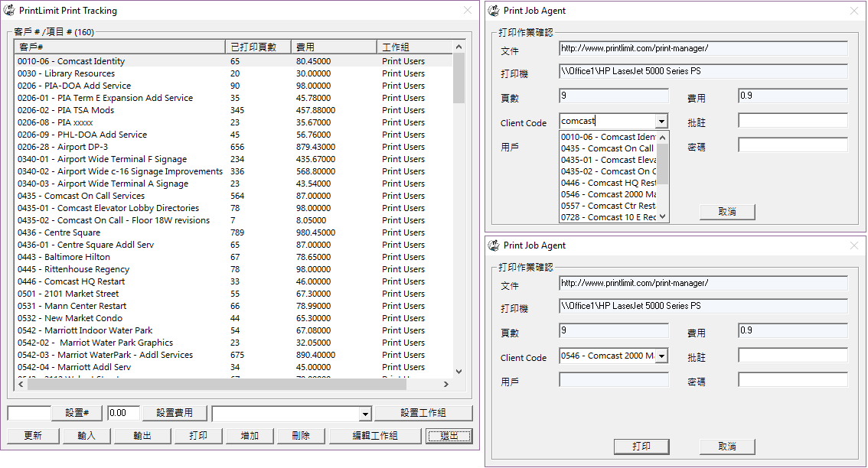Click 打印 in the lower Print Job Agent
Screen dimensions: 868x468
click(641, 447)
